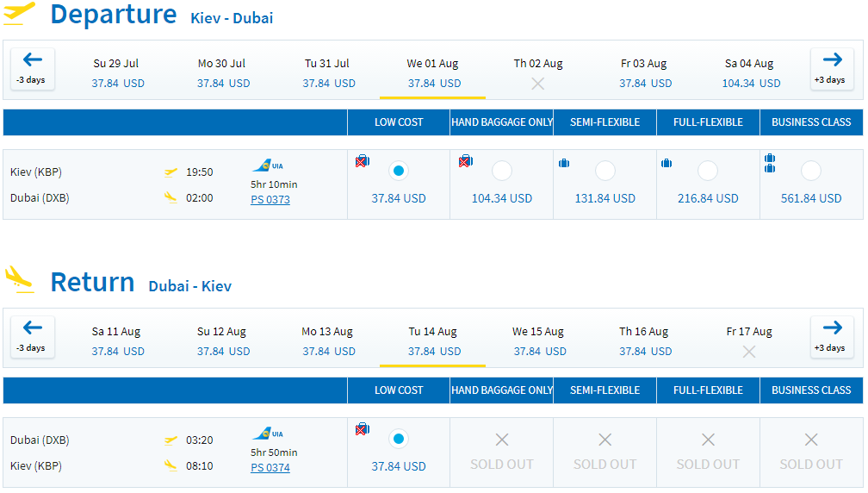The image size is (868, 493).
Task: Click no-baggage icon in departure Low Cost cell
Action: point(363,161)
